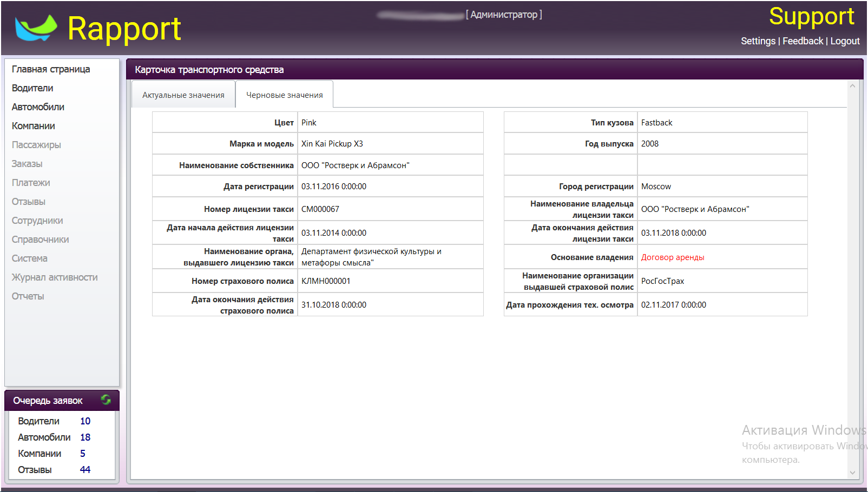Select the model value Xin Kai Pickup X3
868x492 pixels.
click(332, 144)
